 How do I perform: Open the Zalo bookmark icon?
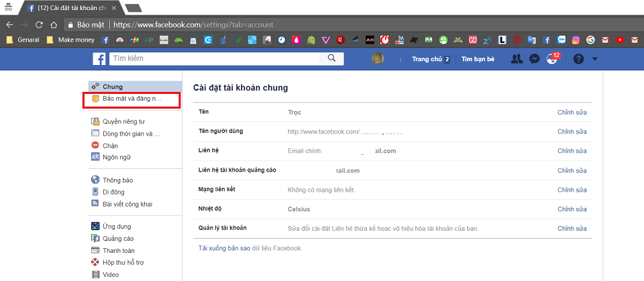tap(561, 40)
